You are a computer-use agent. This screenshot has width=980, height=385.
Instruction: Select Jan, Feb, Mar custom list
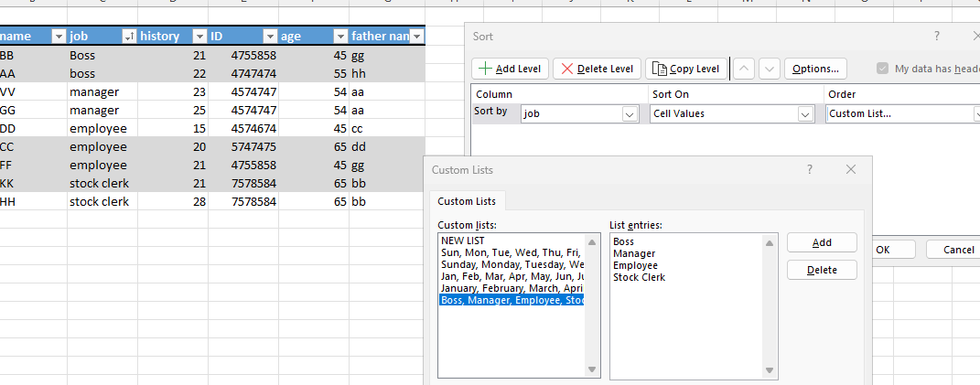tap(512, 276)
